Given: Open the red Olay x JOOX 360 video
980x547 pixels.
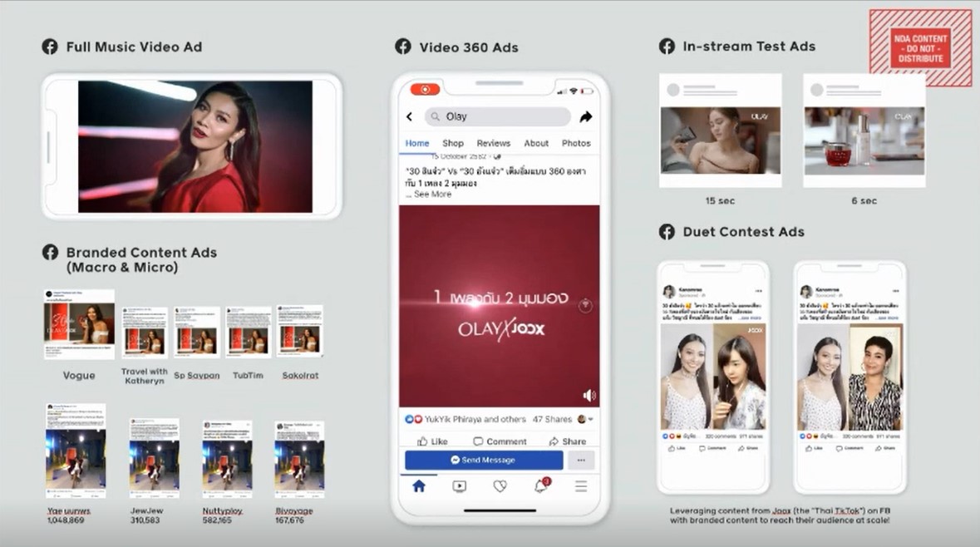Looking at the screenshot, I should pos(499,306).
